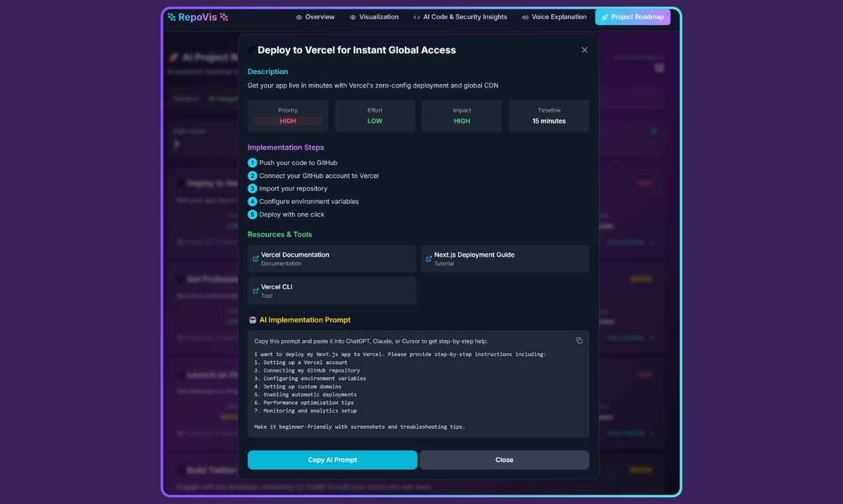Click rocket icon in Project Roadmap tab
The image size is (843, 504).
605,17
